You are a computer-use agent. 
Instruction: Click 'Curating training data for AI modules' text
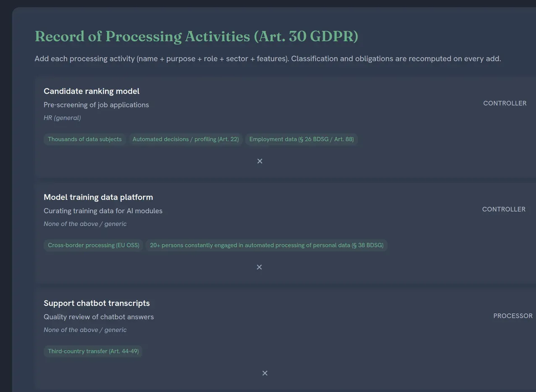[x=103, y=211]
